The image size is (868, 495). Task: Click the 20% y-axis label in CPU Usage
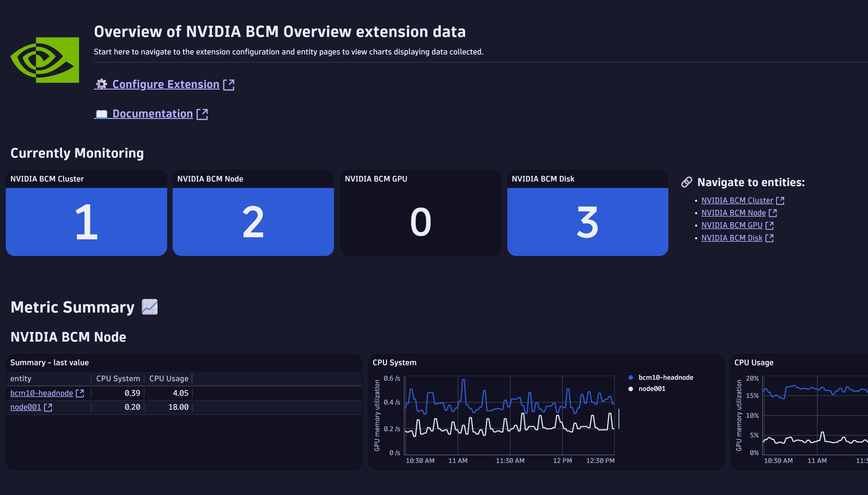(752, 379)
